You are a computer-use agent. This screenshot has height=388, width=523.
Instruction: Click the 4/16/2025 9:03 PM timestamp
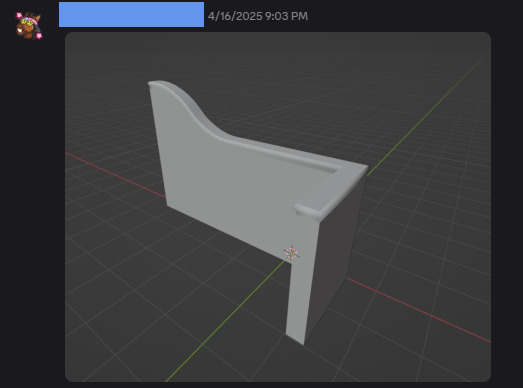click(x=258, y=16)
